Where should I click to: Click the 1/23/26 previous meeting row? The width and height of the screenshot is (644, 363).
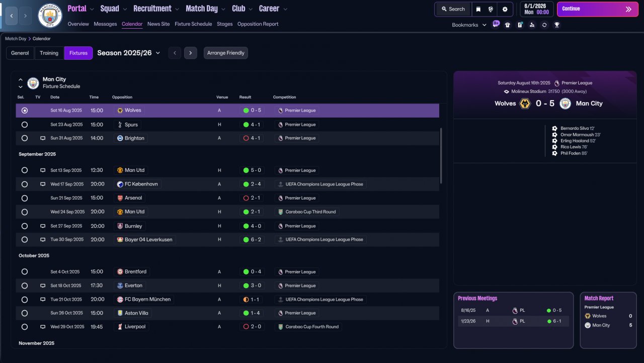[513, 321]
